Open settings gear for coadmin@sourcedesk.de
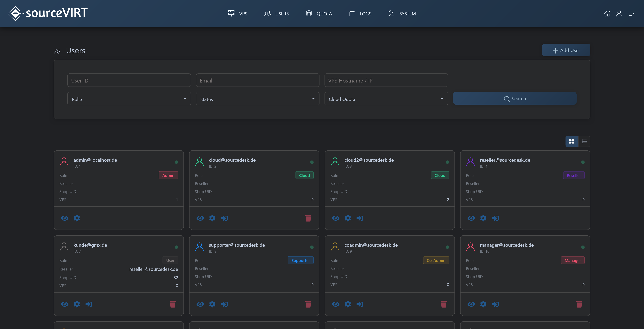The image size is (644, 329). pos(348,304)
